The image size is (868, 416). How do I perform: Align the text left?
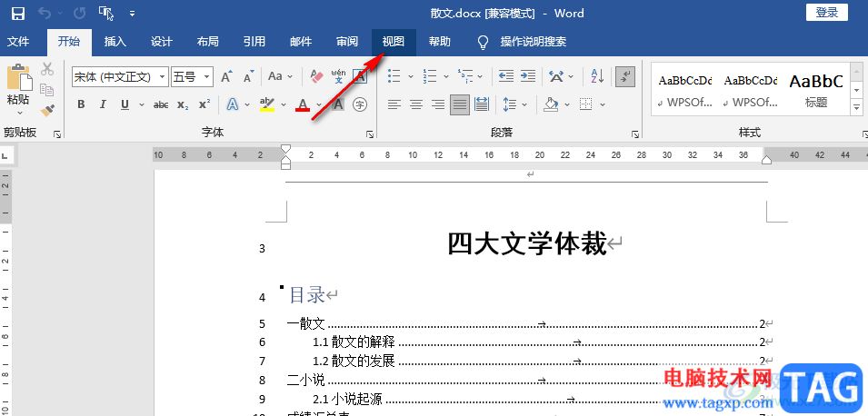[x=394, y=104]
